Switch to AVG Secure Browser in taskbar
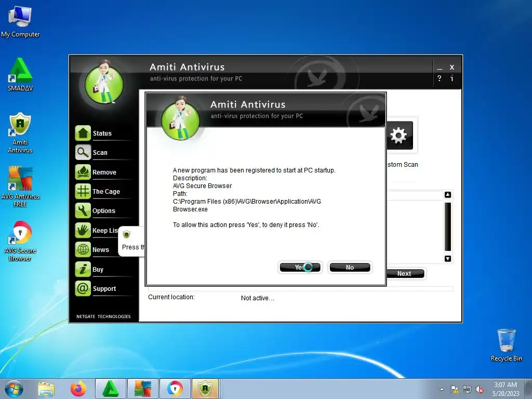 pos(175,389)
